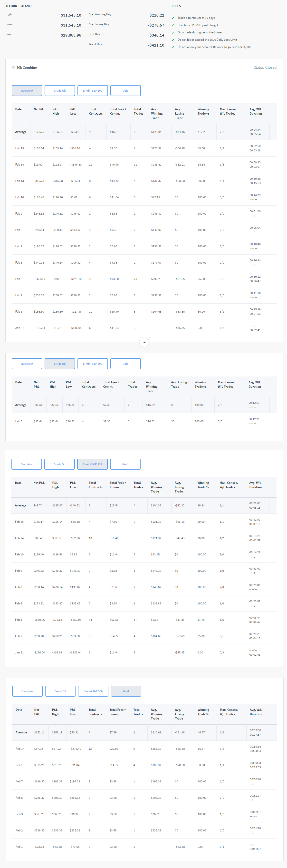
Task: Click checkmark beside "Trade a minimum of 10 days"
Action: tap(173, 18)
